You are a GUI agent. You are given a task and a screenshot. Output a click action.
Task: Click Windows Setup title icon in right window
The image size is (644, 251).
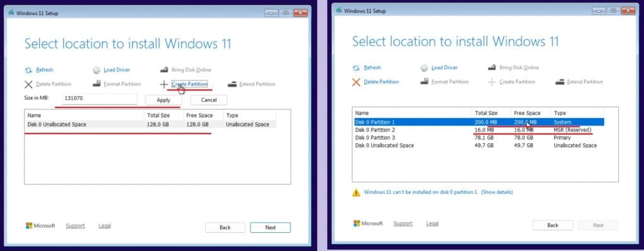click(x=339, y=11)
